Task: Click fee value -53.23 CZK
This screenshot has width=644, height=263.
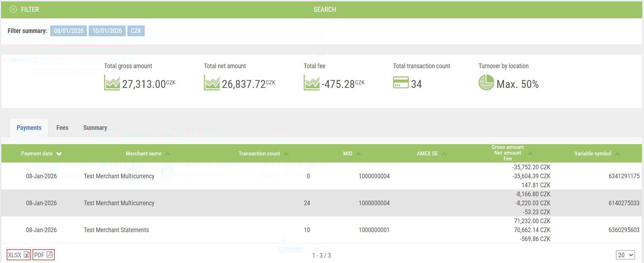Action: pos(536,212)
